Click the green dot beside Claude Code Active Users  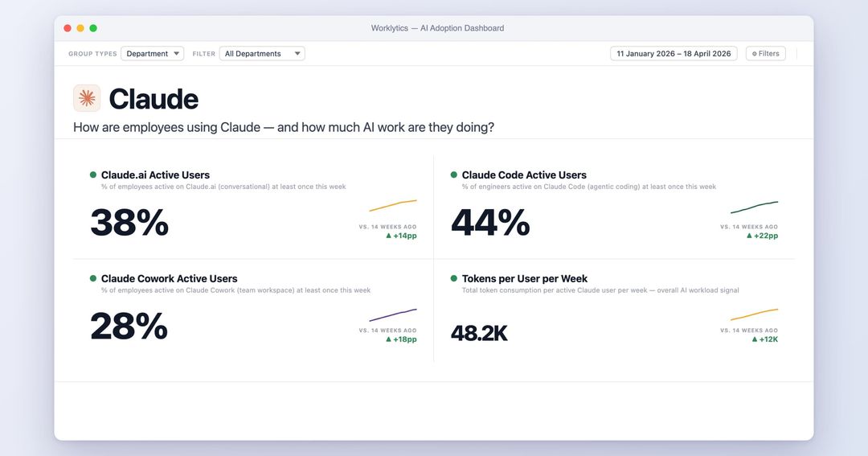point(454,175)
